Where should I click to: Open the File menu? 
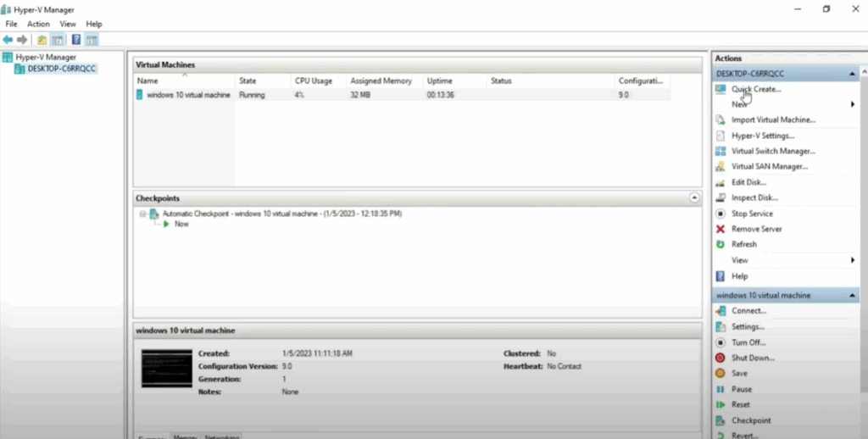pyautogui.click(x=11, y=25)
